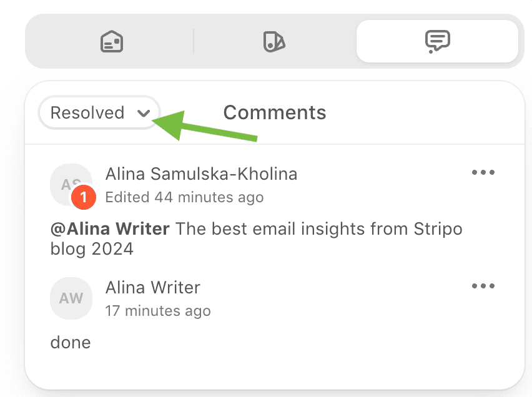Click the @Alina Writer mention

pos(109,228)
